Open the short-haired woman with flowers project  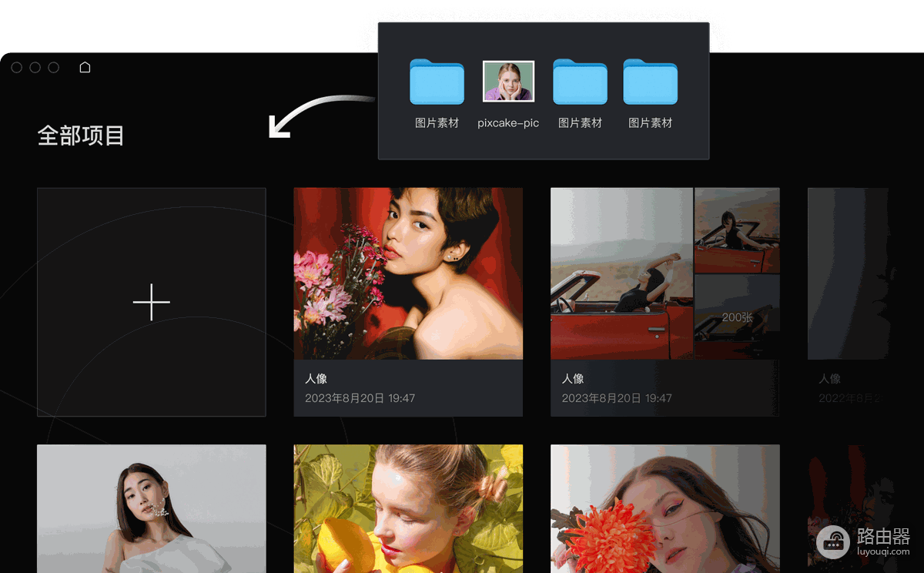point(408,273)
